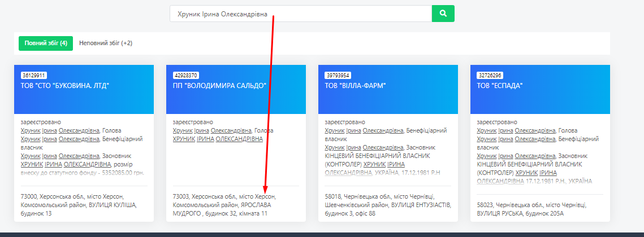Open company ТОВ "СТО "БУКОВИНА. ЛТД" card title
Viewport: 644px width, 237px height.
click(x=64, y=86)
